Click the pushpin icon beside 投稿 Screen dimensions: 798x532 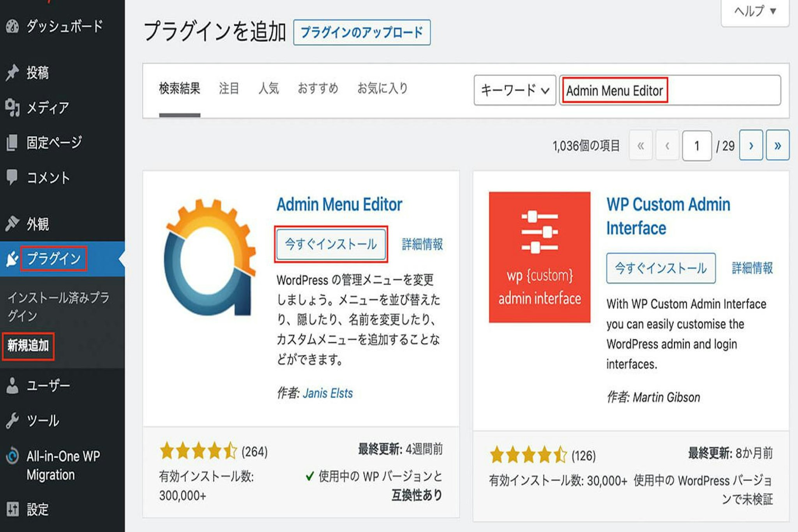coord(12,72)
